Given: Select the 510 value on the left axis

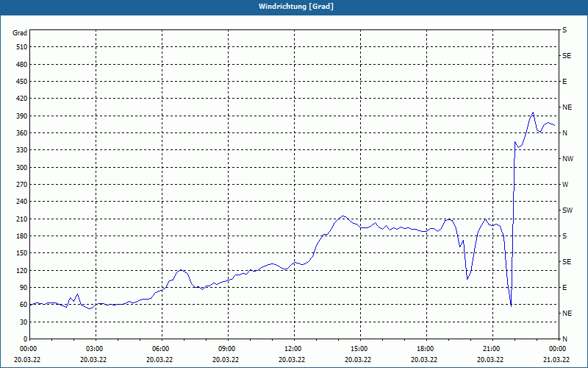Looking at the screenshot, I should (x=22, y=47).
